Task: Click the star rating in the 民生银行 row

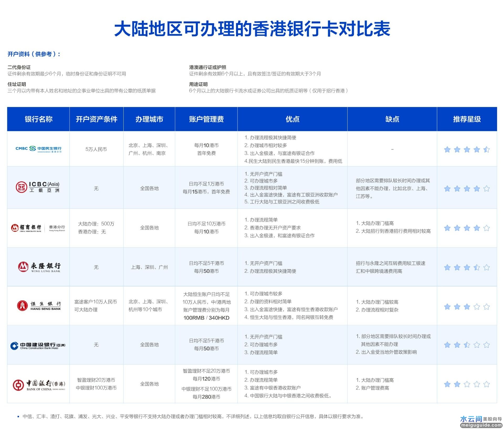Action: [467, 149]
